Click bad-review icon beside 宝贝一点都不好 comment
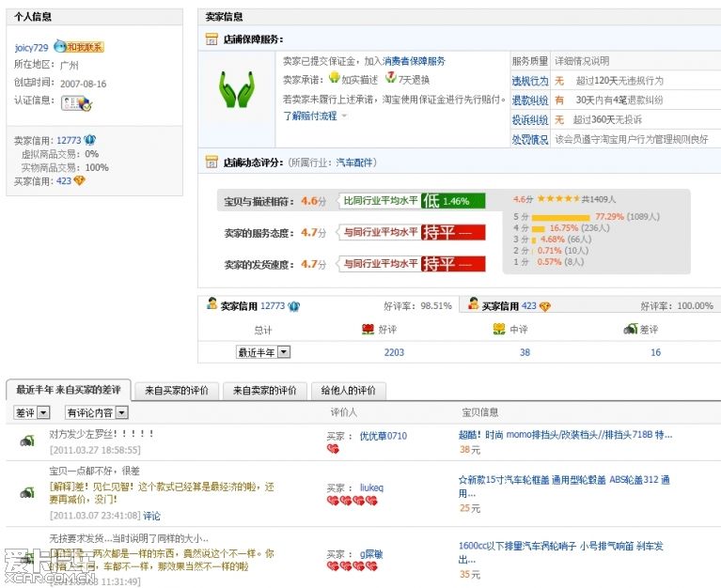This screenshot has height=588, width=721. 27,492
